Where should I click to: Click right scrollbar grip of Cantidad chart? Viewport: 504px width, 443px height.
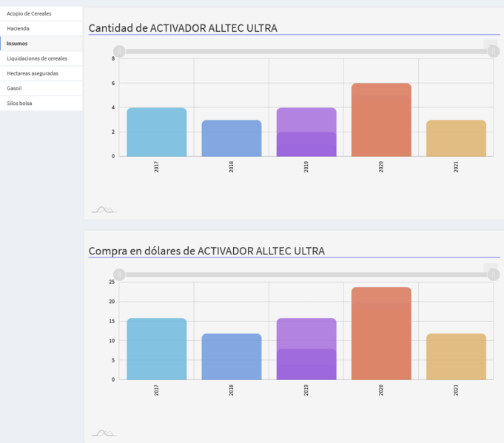pos(494,51)
